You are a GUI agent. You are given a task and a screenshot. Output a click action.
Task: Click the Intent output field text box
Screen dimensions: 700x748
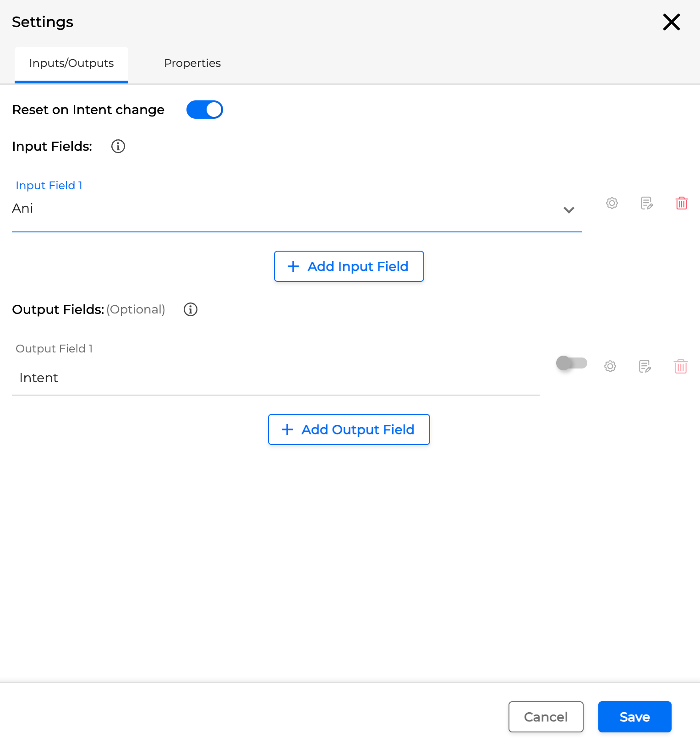[x=275, y=378]
